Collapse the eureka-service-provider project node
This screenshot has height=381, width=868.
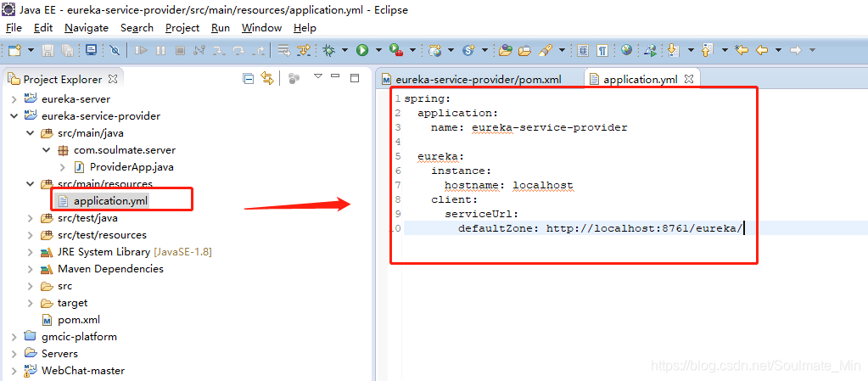14,116
